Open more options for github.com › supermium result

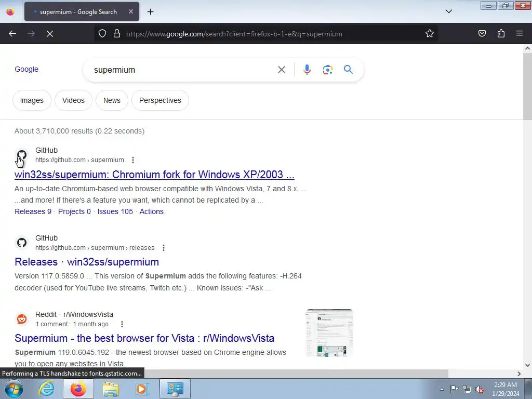(133, 160)
